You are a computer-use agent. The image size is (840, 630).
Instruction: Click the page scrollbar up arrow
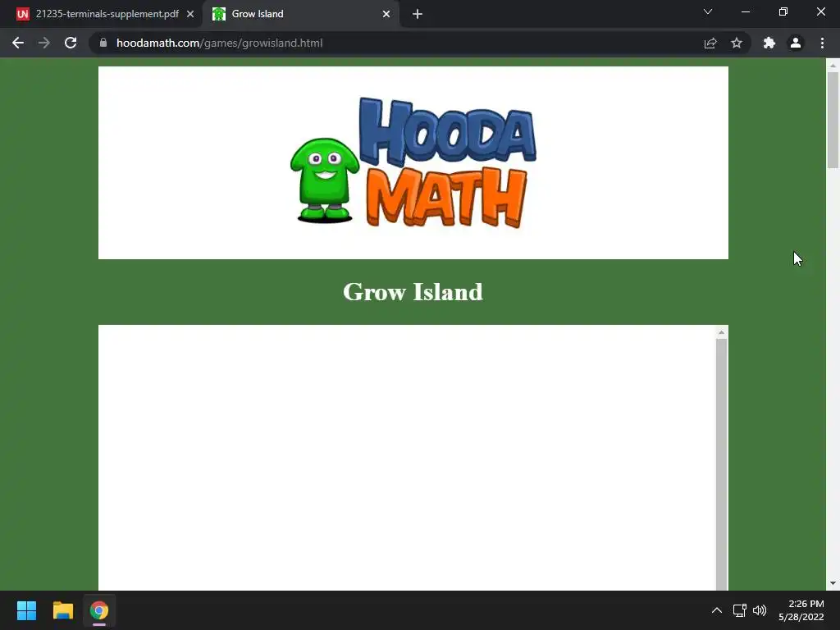[x=833, y=66]
